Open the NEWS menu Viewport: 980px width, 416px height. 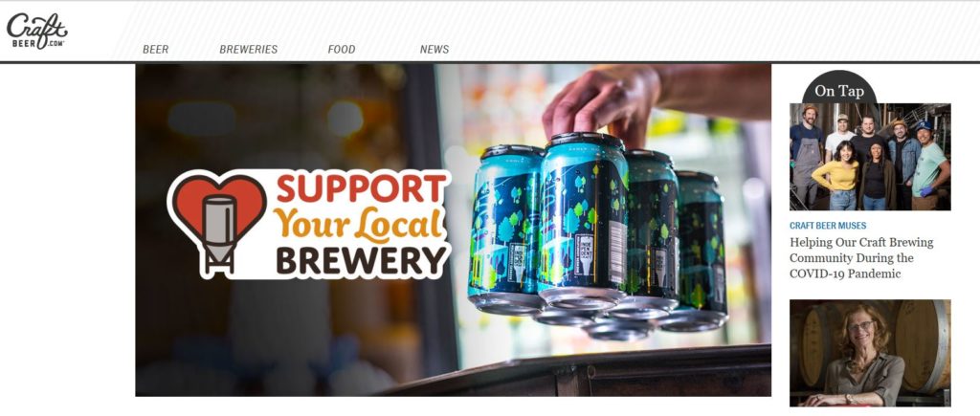click(x=434, y=50)
